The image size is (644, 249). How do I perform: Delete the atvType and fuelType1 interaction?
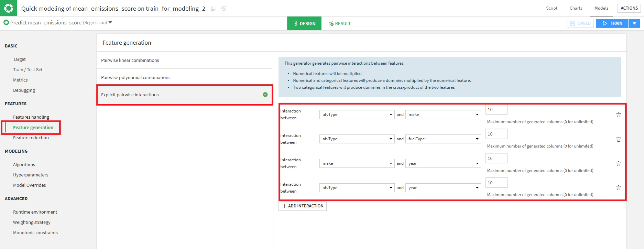click(618, 139)
